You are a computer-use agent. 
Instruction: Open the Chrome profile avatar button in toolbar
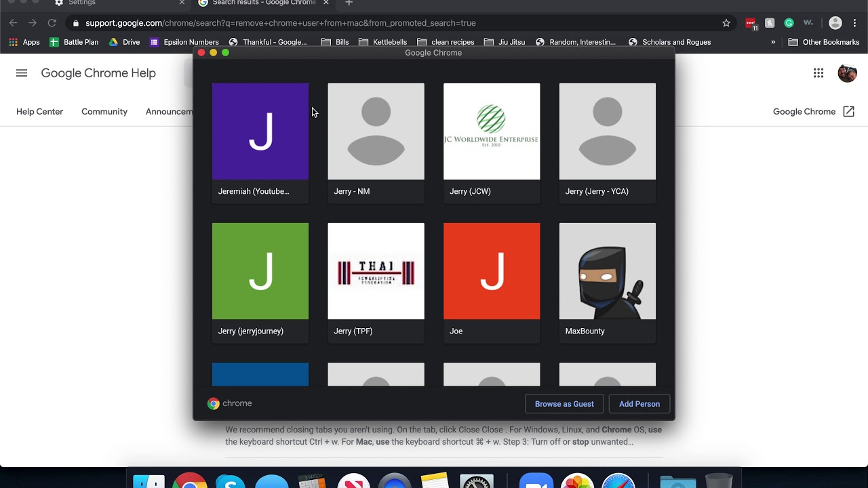click(x=835, y=23)
